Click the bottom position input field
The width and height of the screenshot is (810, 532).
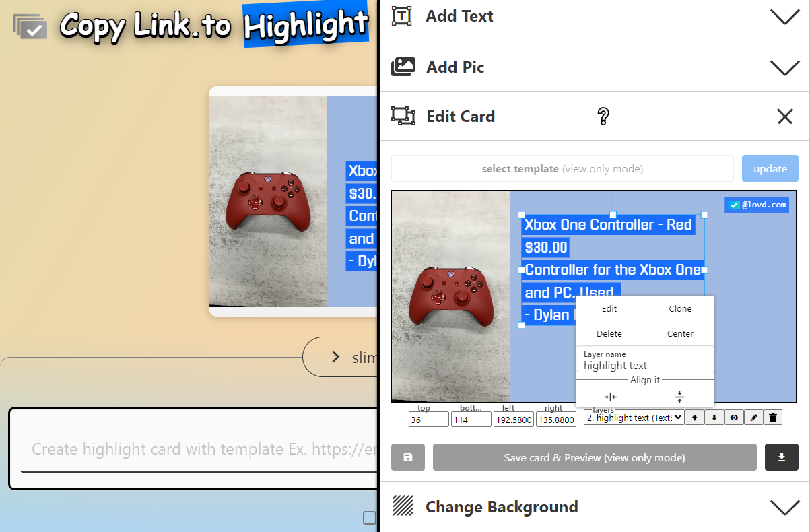[x=471, y=419]
